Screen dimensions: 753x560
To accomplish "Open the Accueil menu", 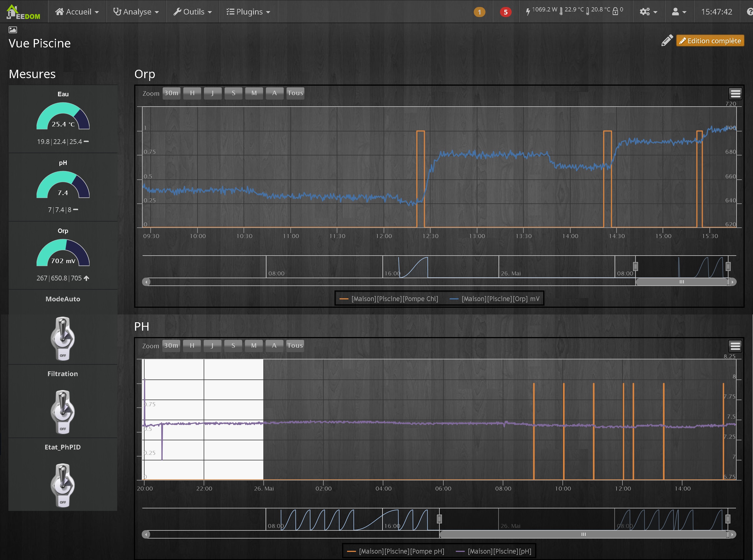I will point(77,12).
